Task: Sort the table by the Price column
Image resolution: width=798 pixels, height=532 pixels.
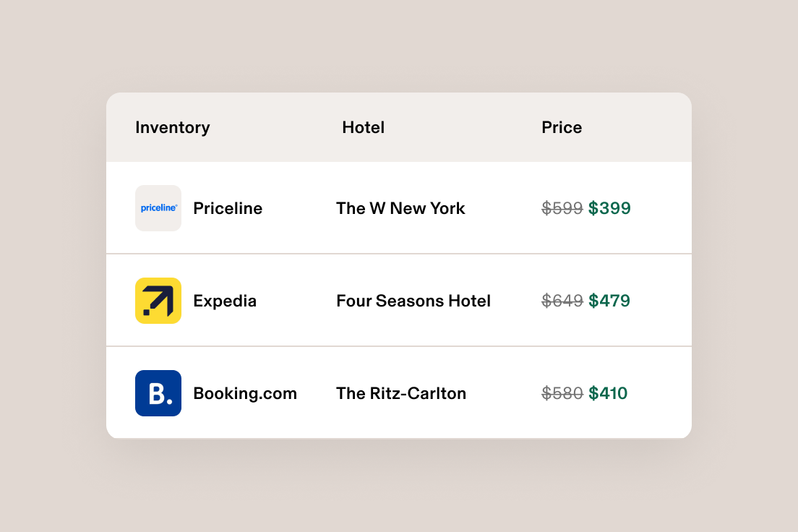Action: click(x=562, y=127)
